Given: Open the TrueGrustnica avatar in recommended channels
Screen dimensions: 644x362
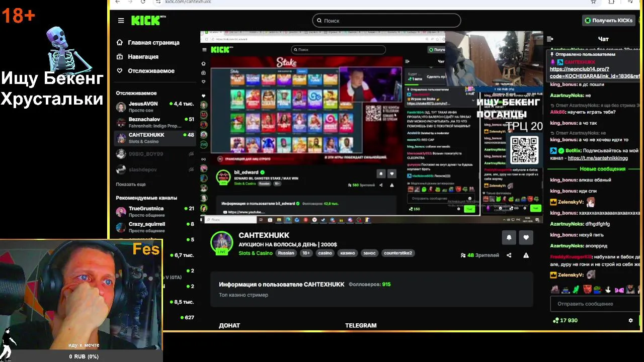Looking at the screenshot, I should pyautogui.click(x=121, y=212).
